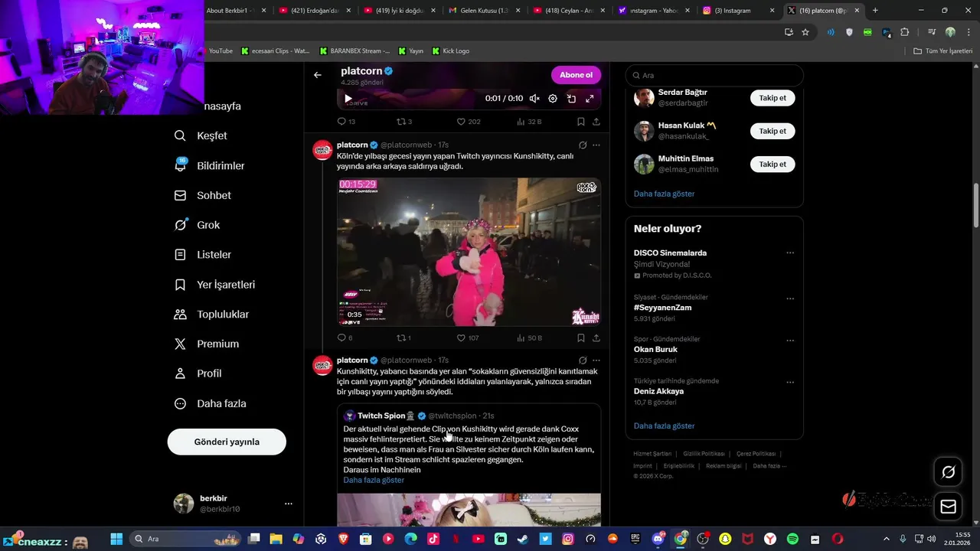Screen dimensions: 980x551
Task: Open Grok actions on Köln post
Action: [x=583, y=145]
